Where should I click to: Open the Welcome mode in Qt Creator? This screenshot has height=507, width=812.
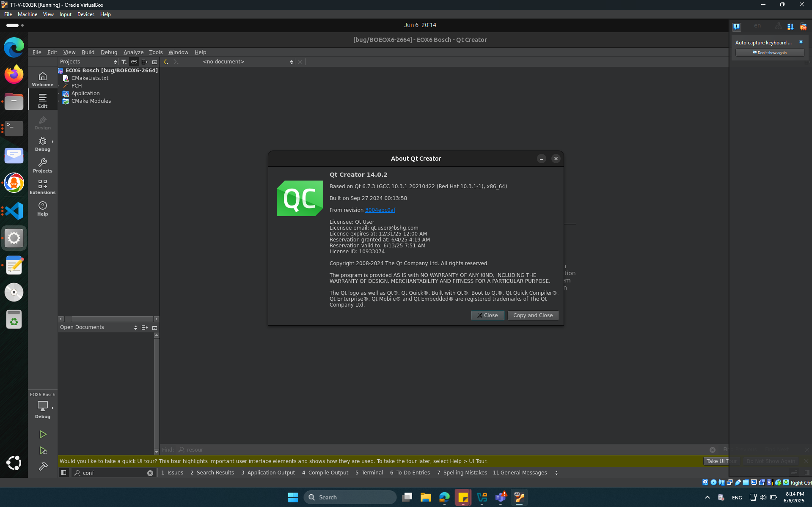[43, 79]
